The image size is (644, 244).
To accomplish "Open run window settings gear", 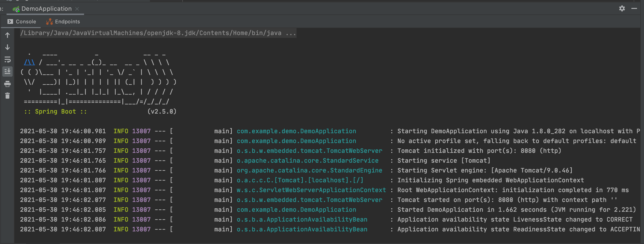I will click(622, 8).
